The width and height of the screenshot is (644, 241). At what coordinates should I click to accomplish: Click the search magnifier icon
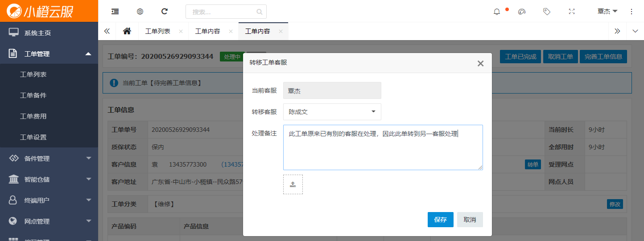tap(260, 12)
